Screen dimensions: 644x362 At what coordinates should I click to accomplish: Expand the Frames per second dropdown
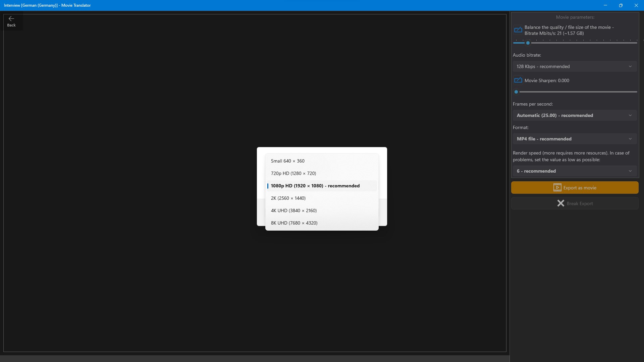click(x=574, y=115)
